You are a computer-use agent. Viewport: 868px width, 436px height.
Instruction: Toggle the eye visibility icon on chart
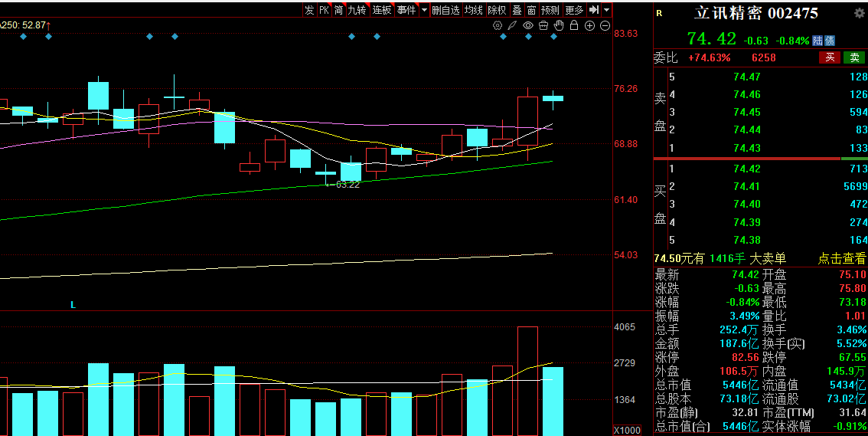[x=528, y=25]
